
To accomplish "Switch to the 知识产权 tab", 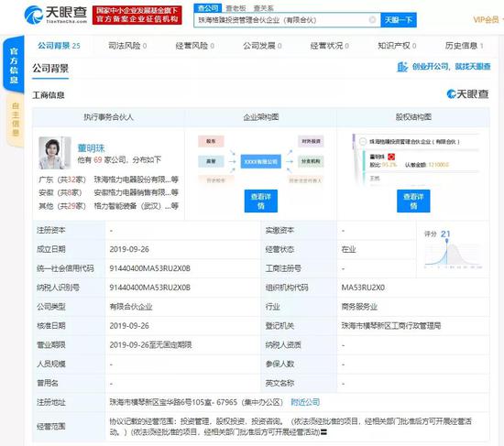I will pos(397,46).
